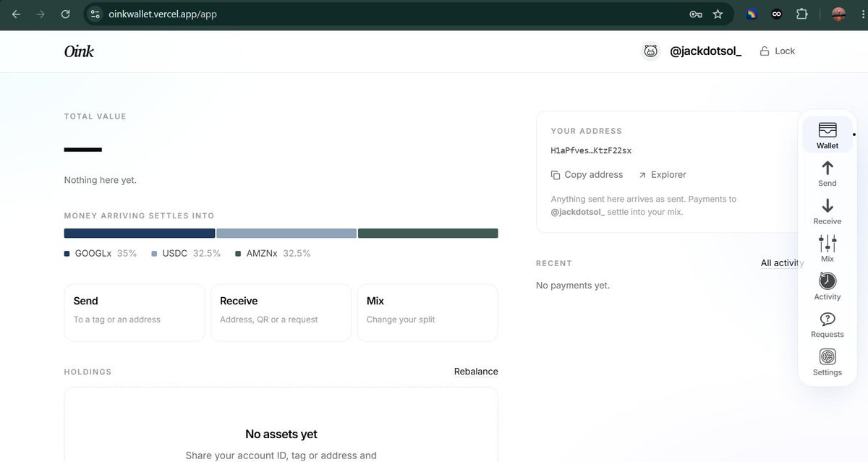Image resolution: width=868 pixels, height=462 pixels.
Task: Bookmark this page with the star icon
Action: [718, 14]
